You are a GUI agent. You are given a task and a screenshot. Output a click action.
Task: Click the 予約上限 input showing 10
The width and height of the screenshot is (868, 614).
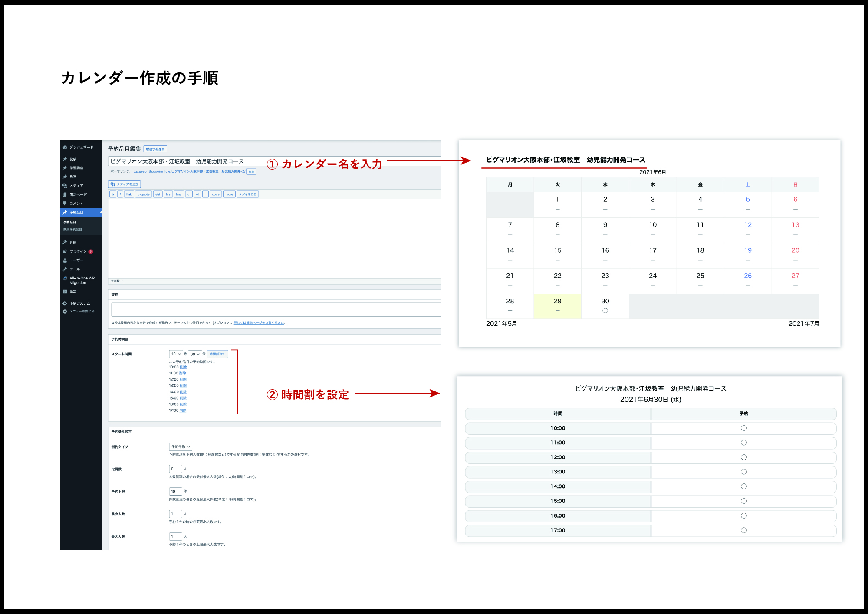pos(175,492)
